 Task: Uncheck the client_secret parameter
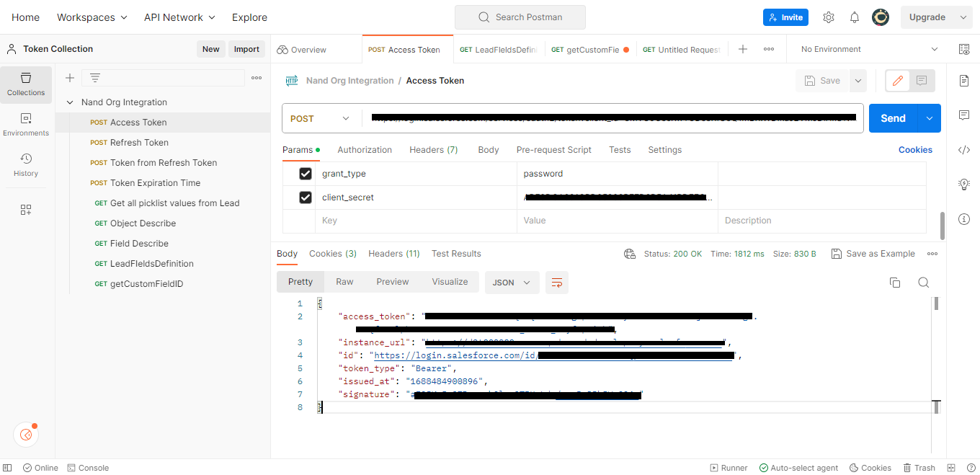point(306,197)
